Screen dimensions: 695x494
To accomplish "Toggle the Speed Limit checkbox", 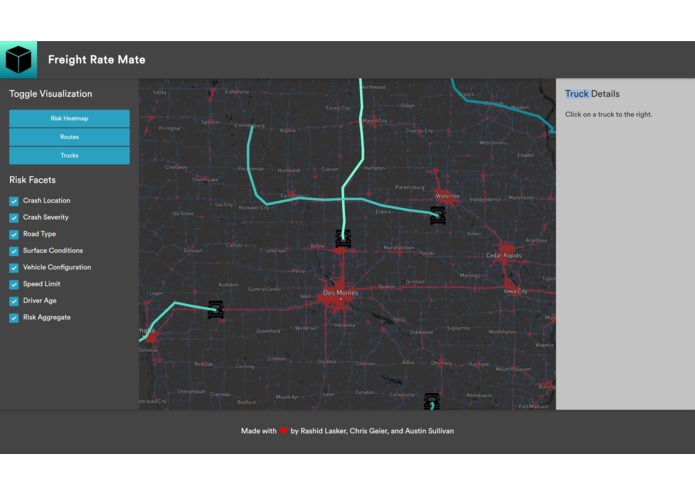I will point(14,284).
